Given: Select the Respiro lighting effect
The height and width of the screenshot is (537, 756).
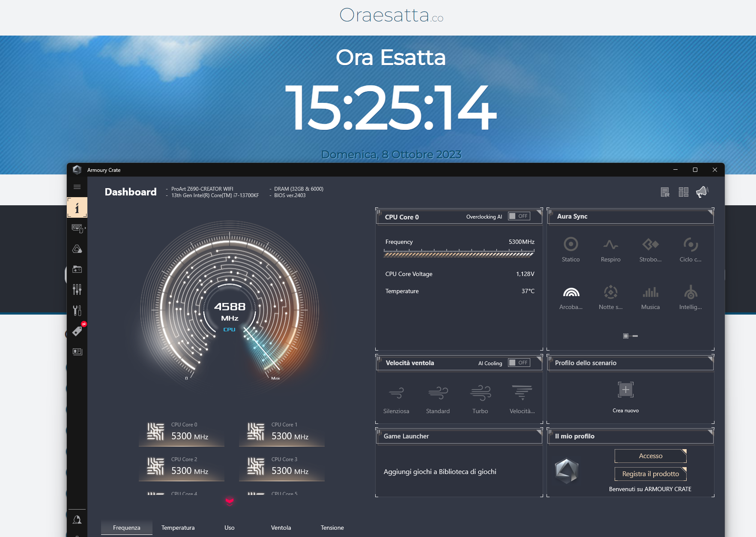Looking at the screenshot, I should (x=611, y=249).
